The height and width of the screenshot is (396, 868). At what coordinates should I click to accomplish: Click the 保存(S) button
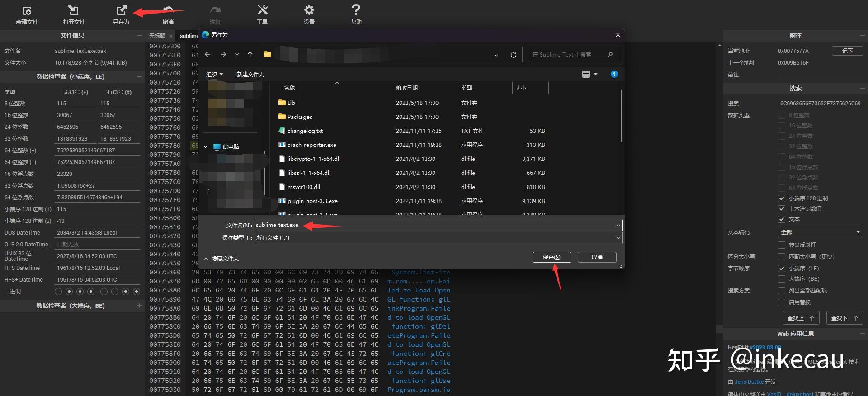pyautogui.click(x=552, y=257)
